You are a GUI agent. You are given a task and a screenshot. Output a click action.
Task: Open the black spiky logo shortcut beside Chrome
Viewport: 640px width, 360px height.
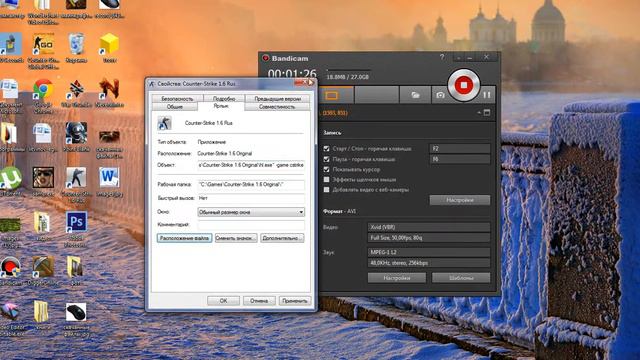point(76,89)
